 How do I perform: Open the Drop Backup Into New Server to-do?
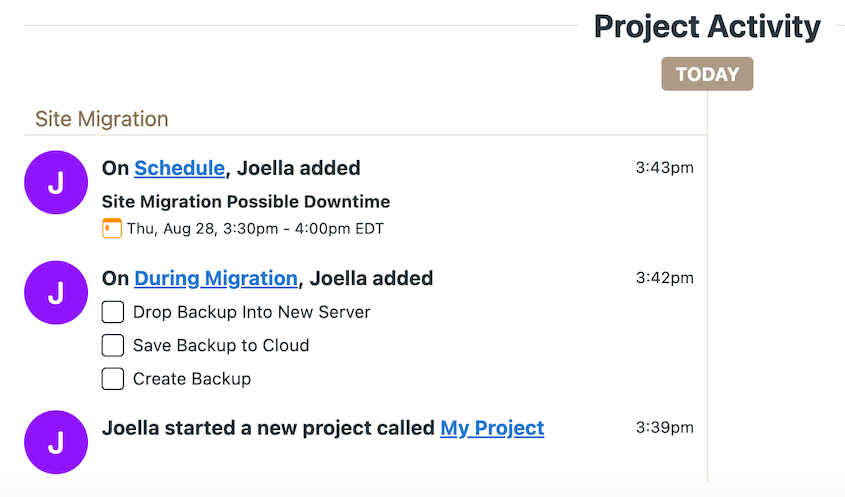[252, 312]
